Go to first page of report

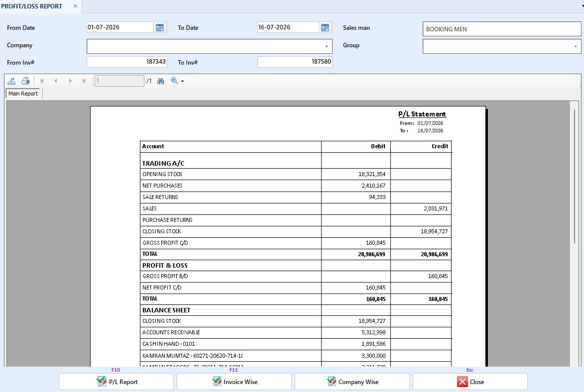(42, 81)
